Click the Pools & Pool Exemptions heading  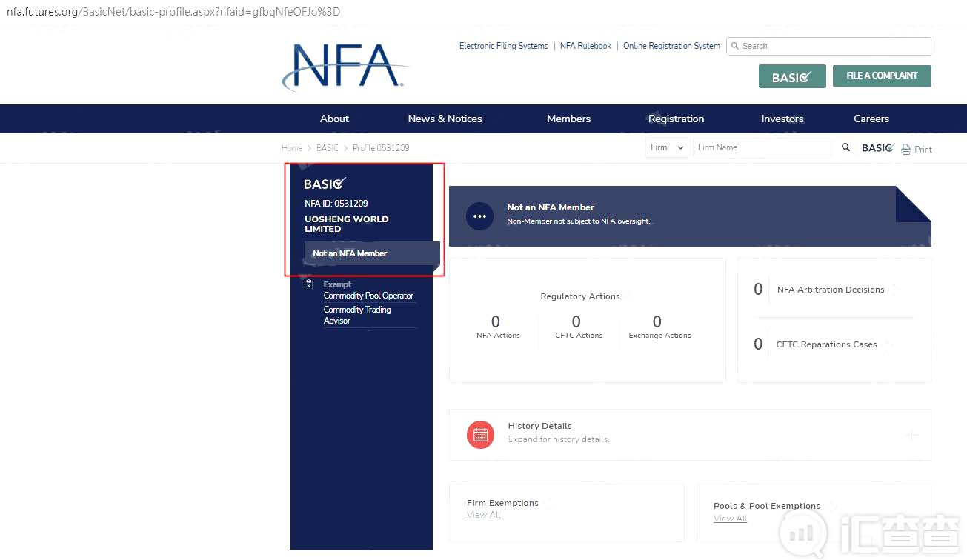tap(767, 506)
